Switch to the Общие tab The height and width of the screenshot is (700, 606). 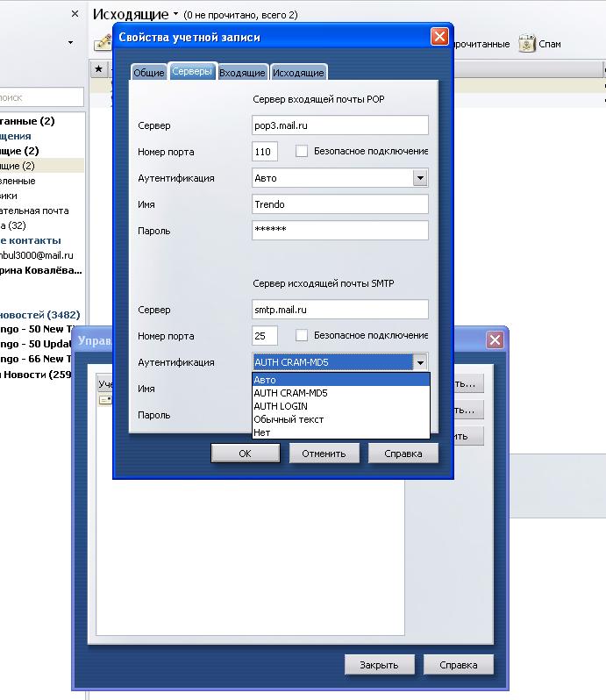coord(148,74)
